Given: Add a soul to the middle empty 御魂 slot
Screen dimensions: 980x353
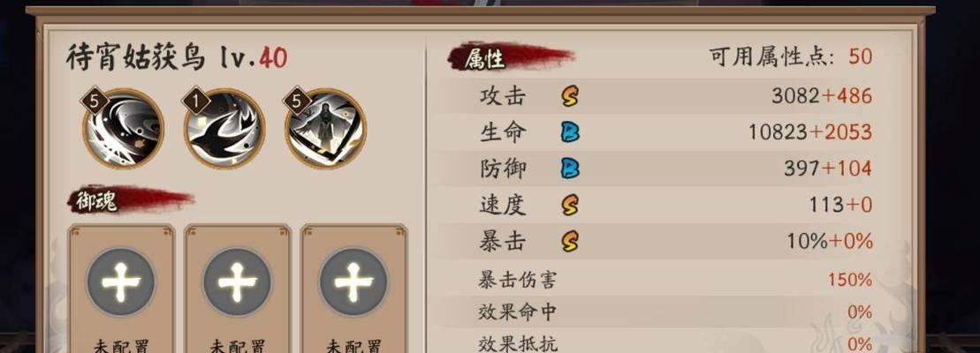Looking at the screenshot, I should tap(237, 282).
